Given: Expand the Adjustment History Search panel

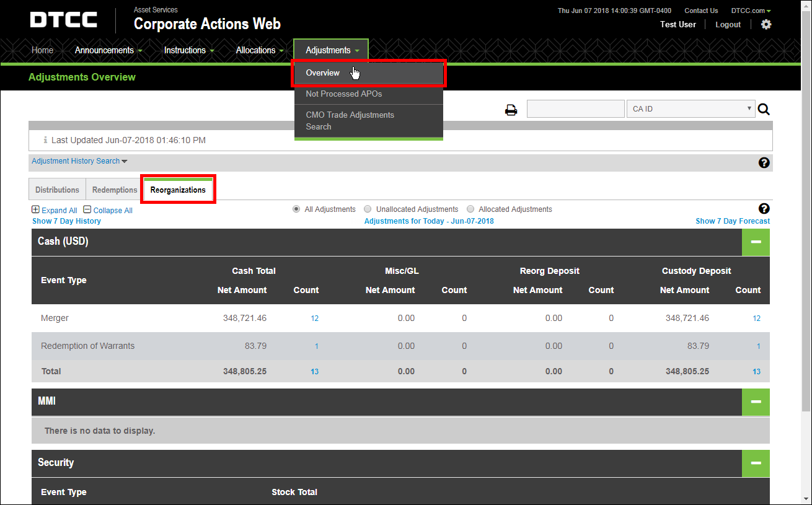Looking at the screenshot, I should (79, 161).
